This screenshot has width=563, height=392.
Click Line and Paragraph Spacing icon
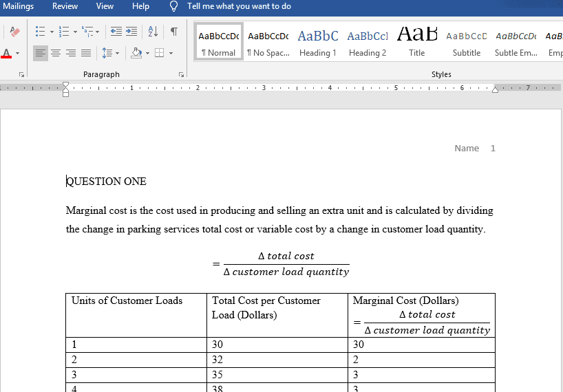pyautogui.click(x=107, y=53)
